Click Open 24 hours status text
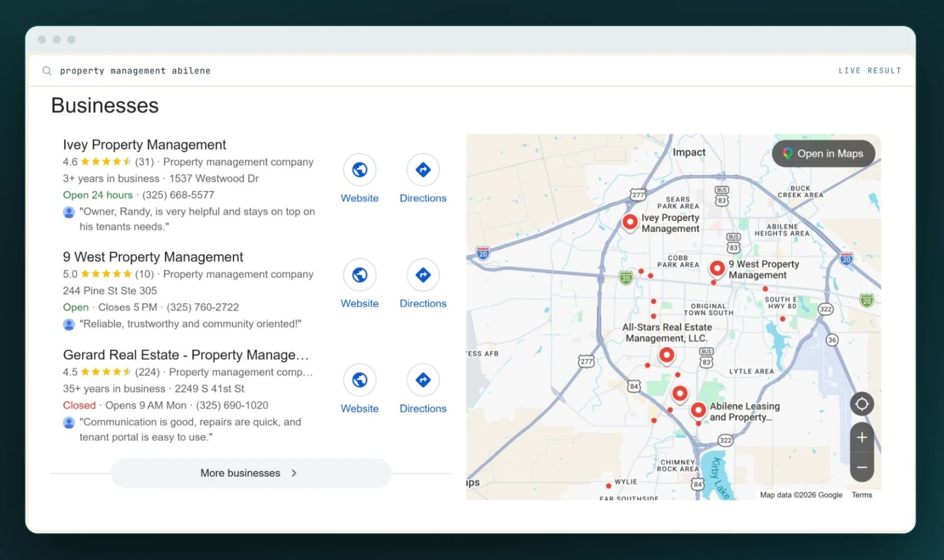Viewport: 944px width, 560px height. (97, 195)
